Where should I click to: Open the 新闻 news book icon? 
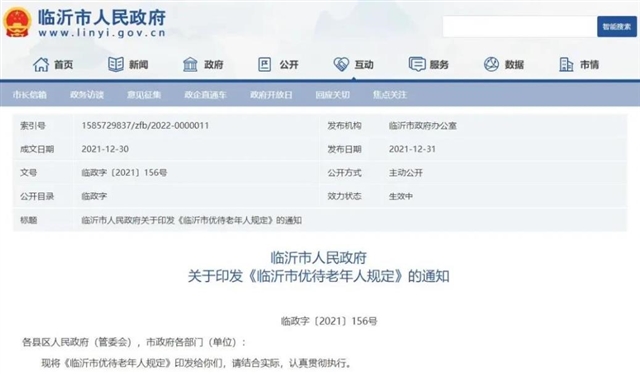point(116,65)
